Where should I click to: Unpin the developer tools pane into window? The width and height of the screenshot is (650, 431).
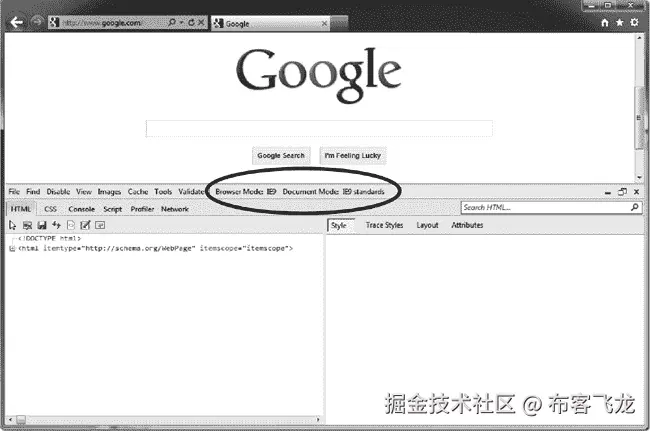(622, 191)
